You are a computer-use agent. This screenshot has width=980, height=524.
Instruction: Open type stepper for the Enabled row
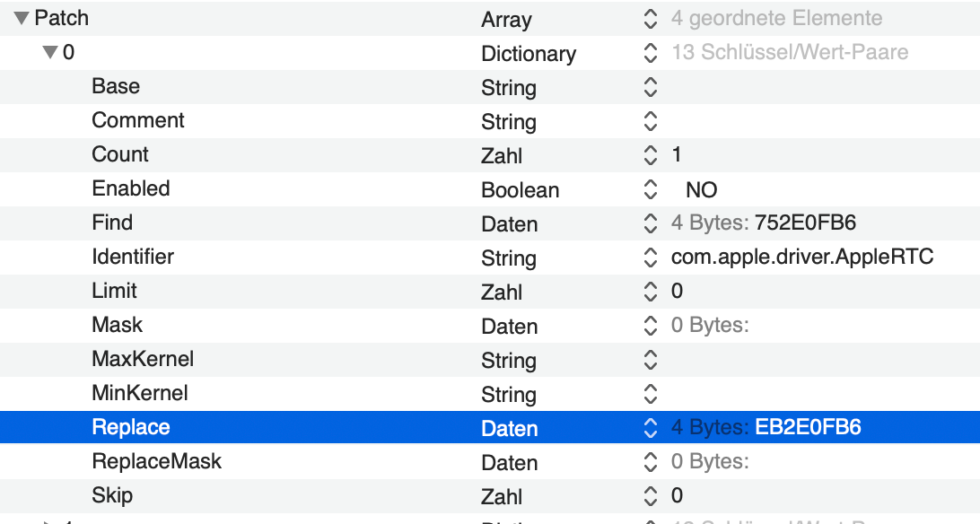pyautogui.click(x=651, y=189)
